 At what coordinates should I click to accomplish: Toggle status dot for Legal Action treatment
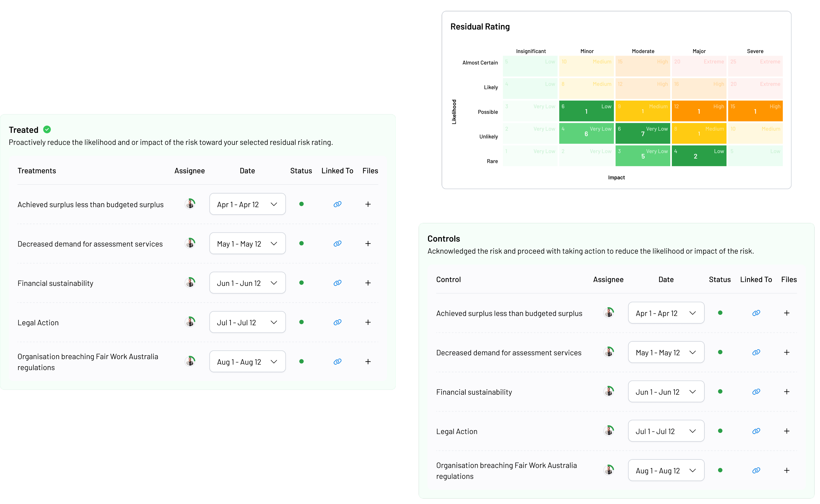click(301, 322)
